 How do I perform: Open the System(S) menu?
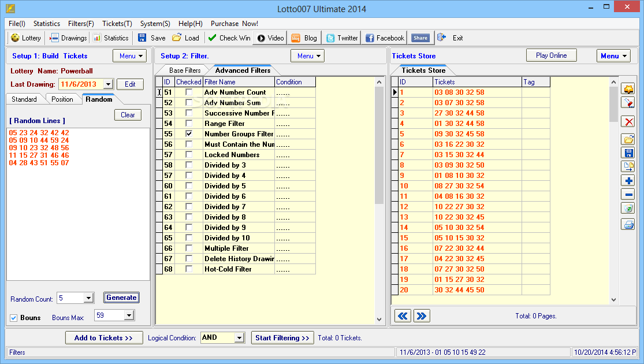tap(155, 24)
